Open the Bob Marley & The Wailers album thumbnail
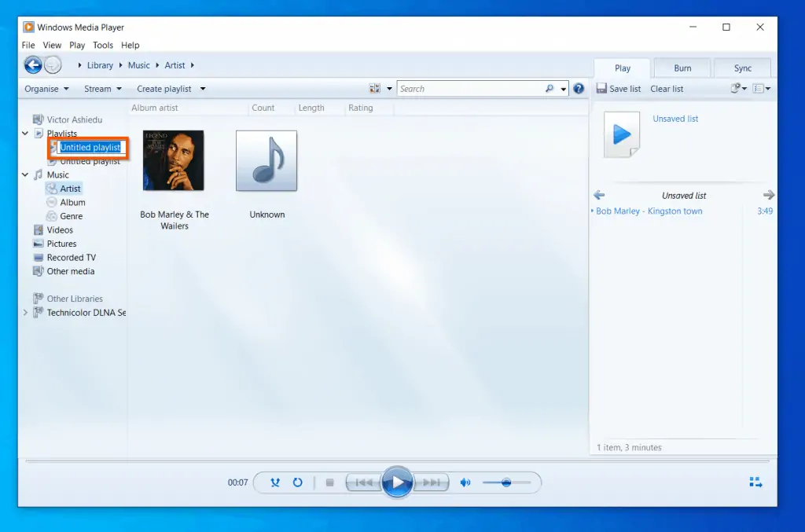 pyautogui.click(x=173, y=160)
